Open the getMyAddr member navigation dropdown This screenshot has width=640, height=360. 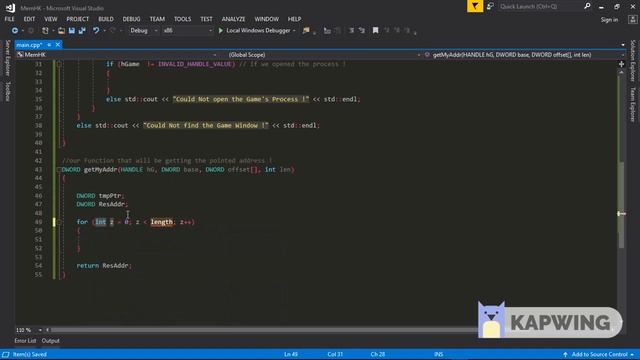click(x=524, y=55)
